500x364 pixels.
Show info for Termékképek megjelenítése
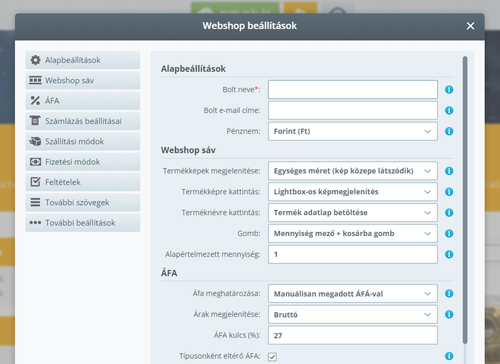pyautogui.click(x=449, y=171)
